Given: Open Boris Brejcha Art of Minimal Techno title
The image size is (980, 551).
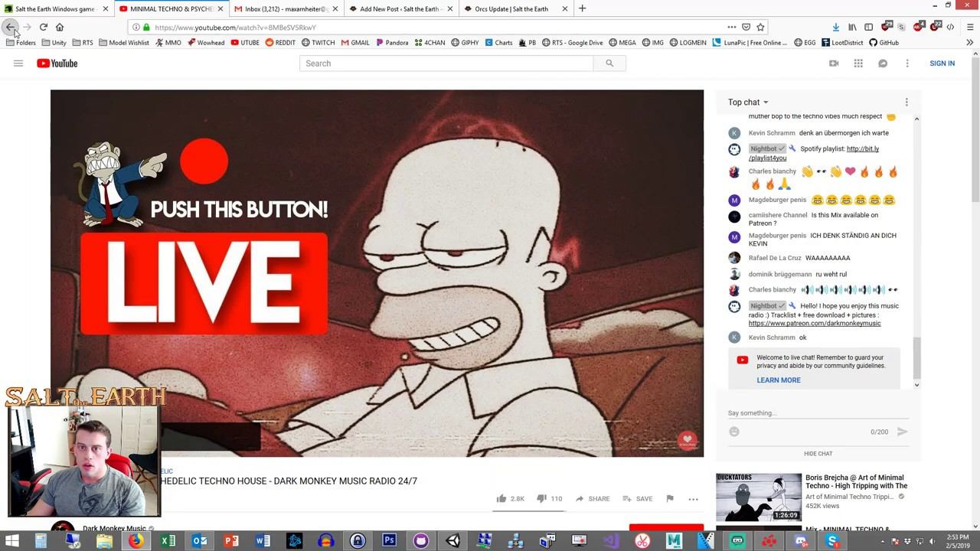Looking at the screenshot, I should pyautogui.click(x=856, y=481).
